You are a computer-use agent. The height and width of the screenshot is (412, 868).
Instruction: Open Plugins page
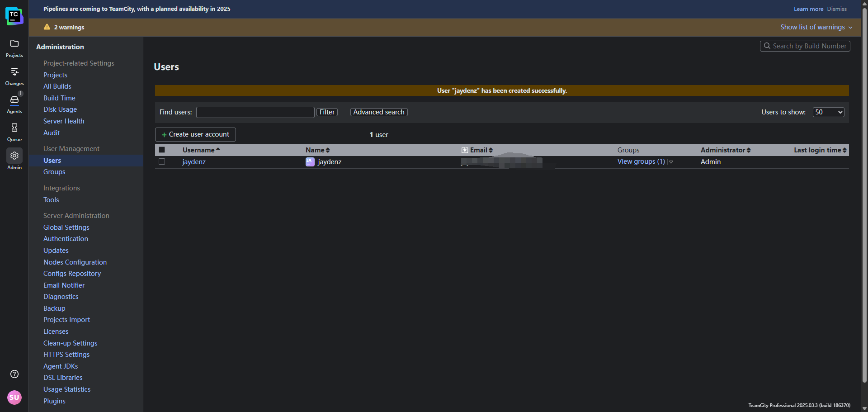pos(54,401)
